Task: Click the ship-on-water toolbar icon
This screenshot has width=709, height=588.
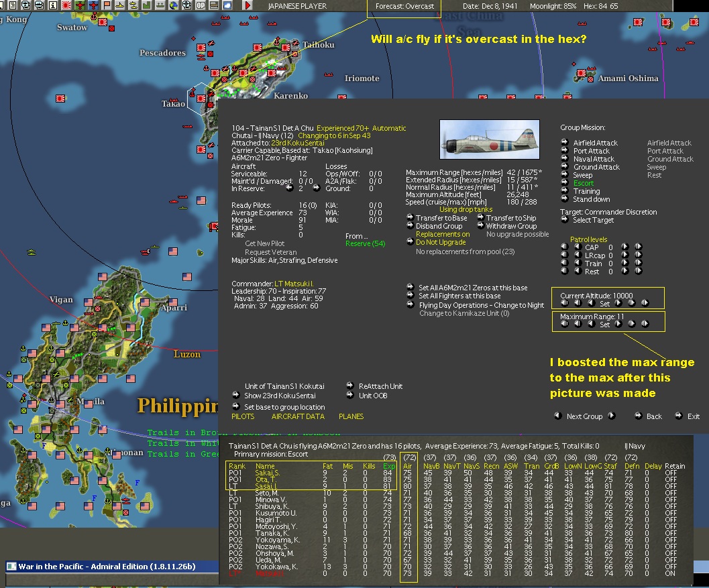Action: [x=160, y=5]
